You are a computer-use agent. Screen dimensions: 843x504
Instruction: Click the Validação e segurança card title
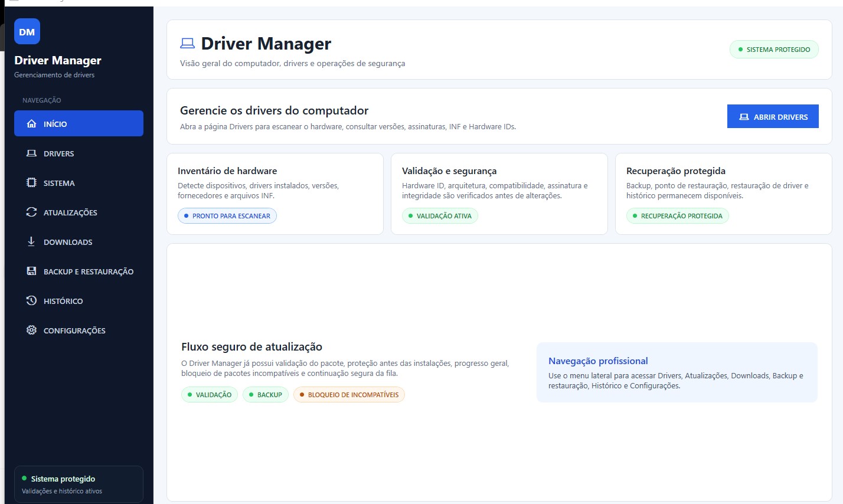click(x=449, y=171)
